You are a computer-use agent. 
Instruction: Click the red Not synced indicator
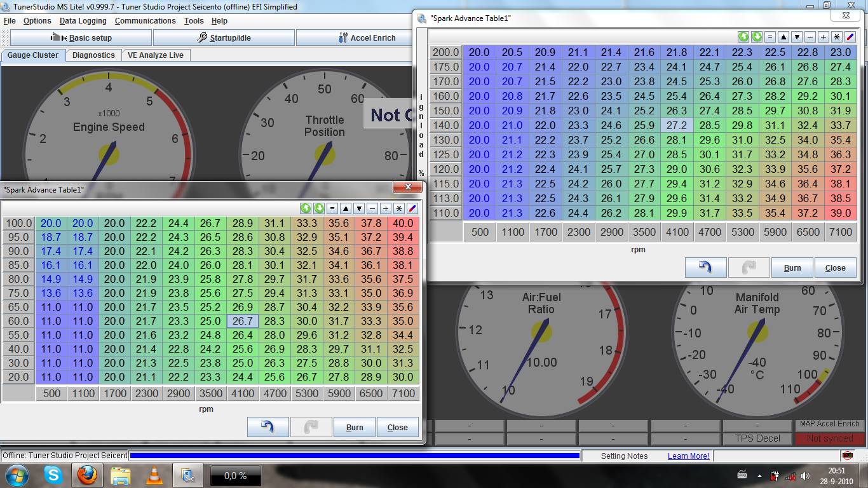point(830,438)
